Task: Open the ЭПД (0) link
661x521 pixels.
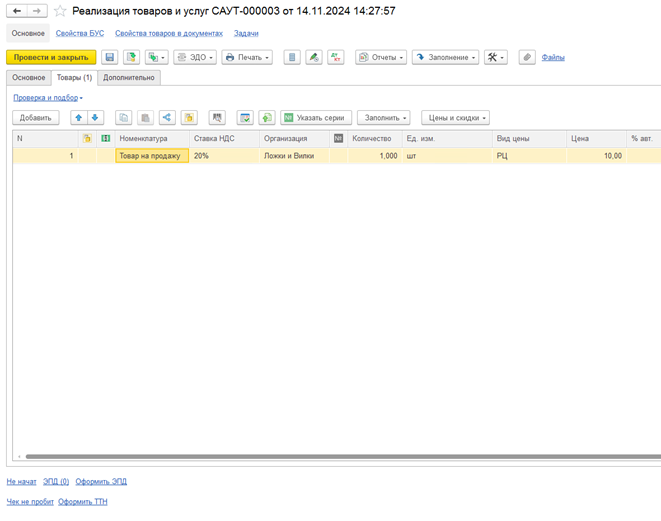Action: point(56,481)
